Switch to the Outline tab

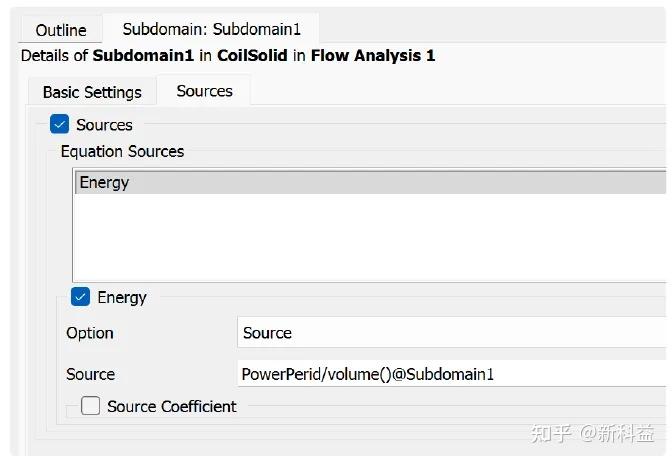pos(61,30)
